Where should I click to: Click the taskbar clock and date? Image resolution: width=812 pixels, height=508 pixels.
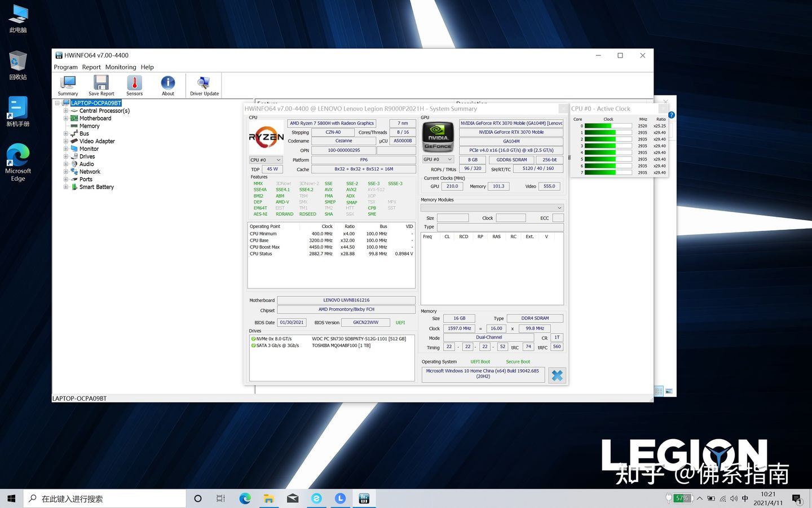click(768, 498)
